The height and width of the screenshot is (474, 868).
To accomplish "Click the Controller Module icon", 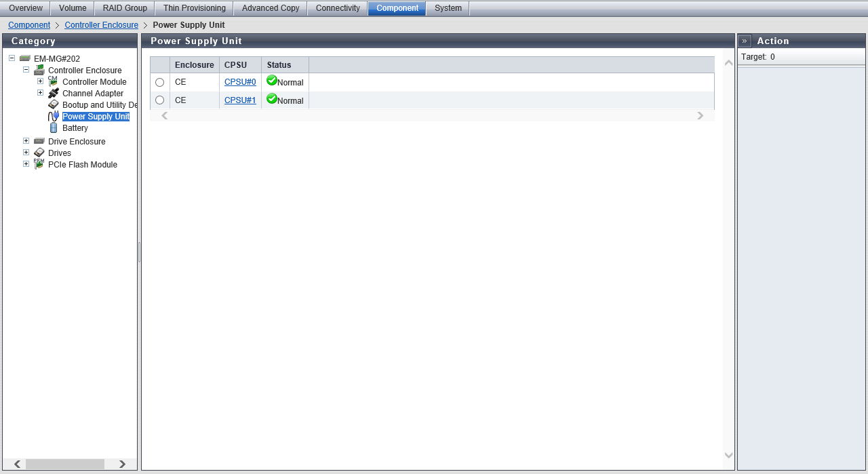I will coord(53,81).
